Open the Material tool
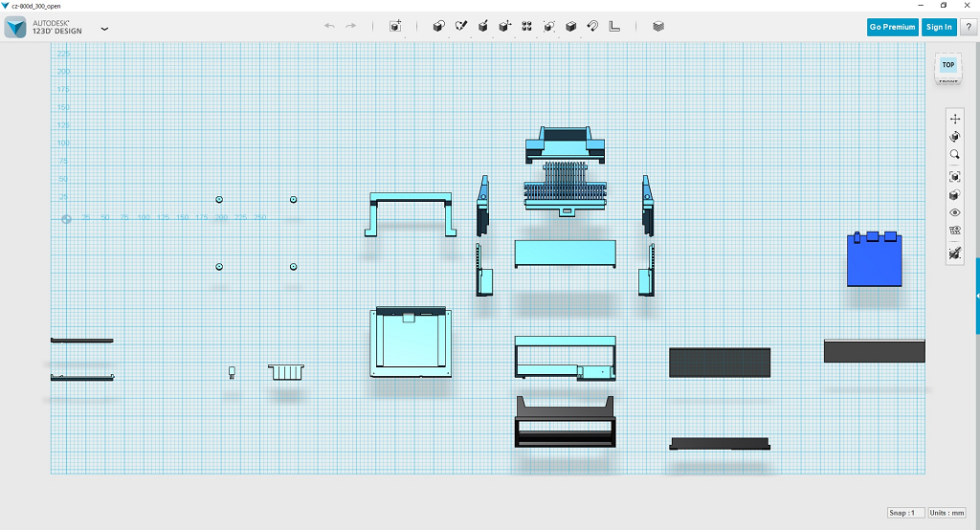Viewport: 980px width, 530px height. [x=658, y=26]
